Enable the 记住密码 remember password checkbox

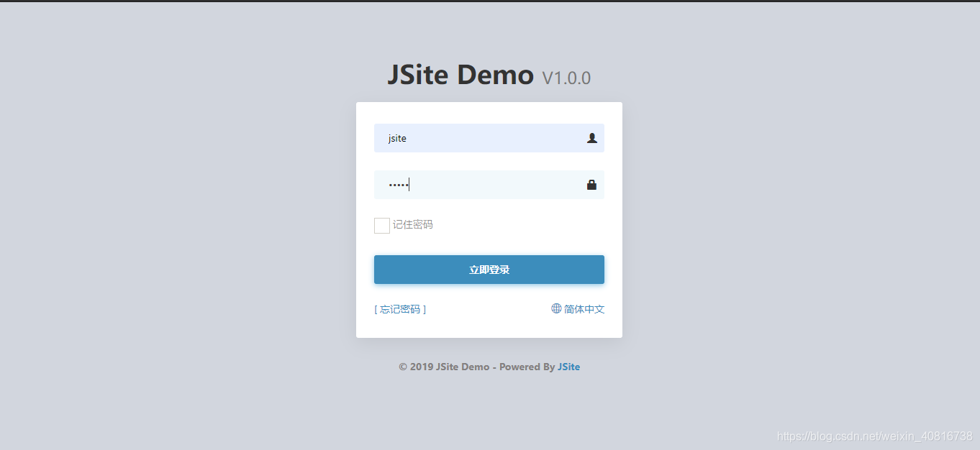coord(381,225)
